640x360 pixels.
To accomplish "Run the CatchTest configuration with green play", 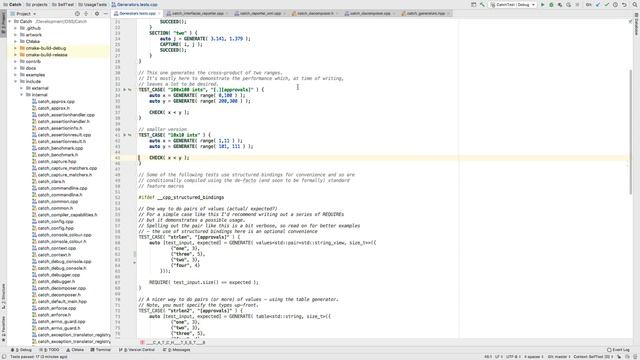I will (x=542, y=4).
